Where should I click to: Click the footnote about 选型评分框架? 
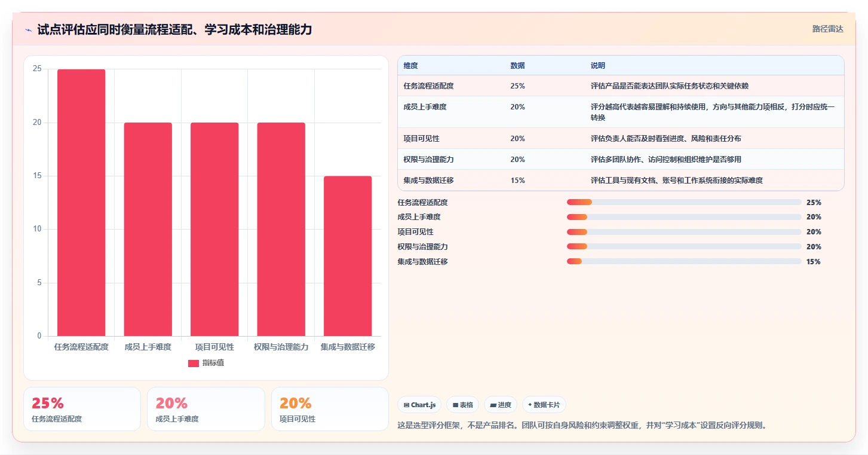[x=582, y=425]
